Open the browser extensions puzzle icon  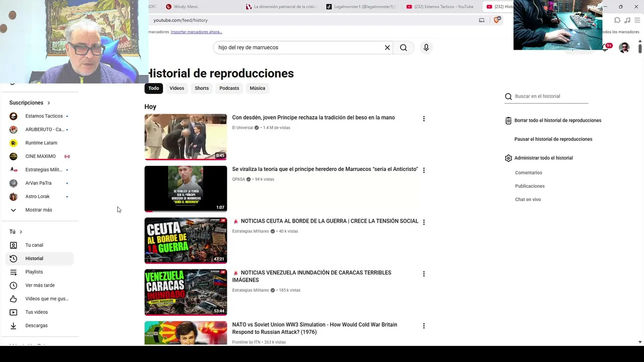617,20
